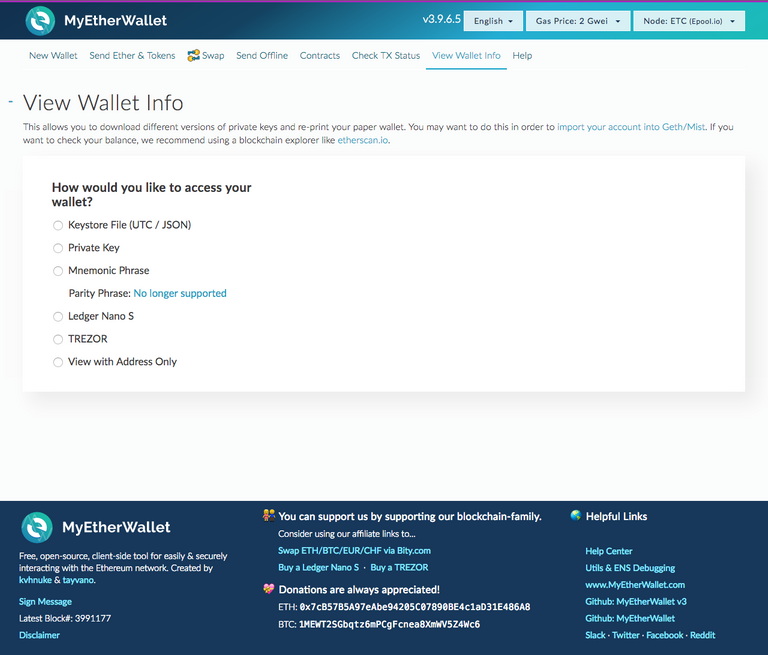Open the English language dropdown

click(x=493, y=21)
